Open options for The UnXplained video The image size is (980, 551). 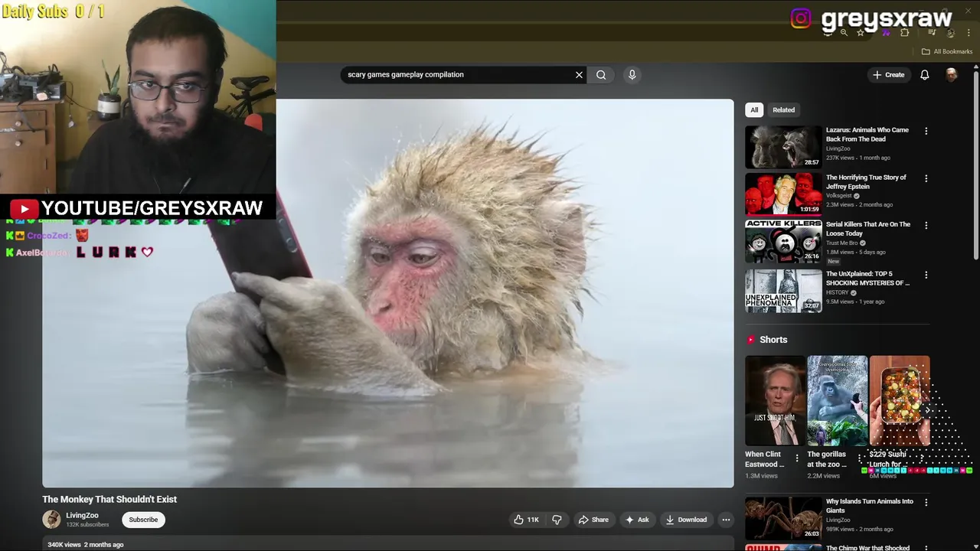click(x=926, y=275)
